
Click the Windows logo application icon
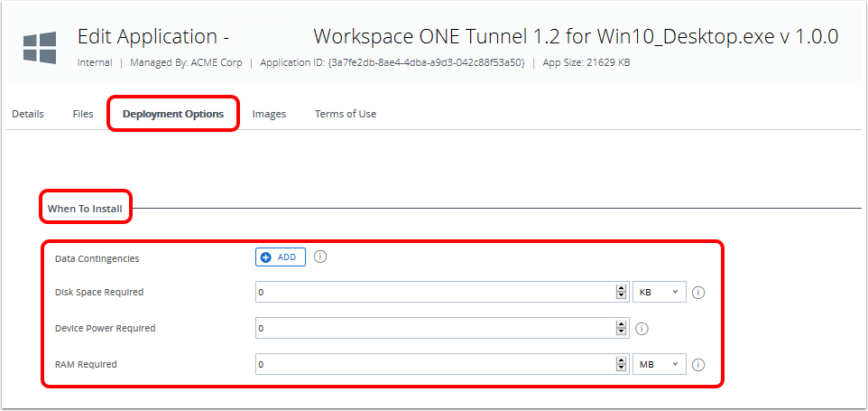pos(40,47)
